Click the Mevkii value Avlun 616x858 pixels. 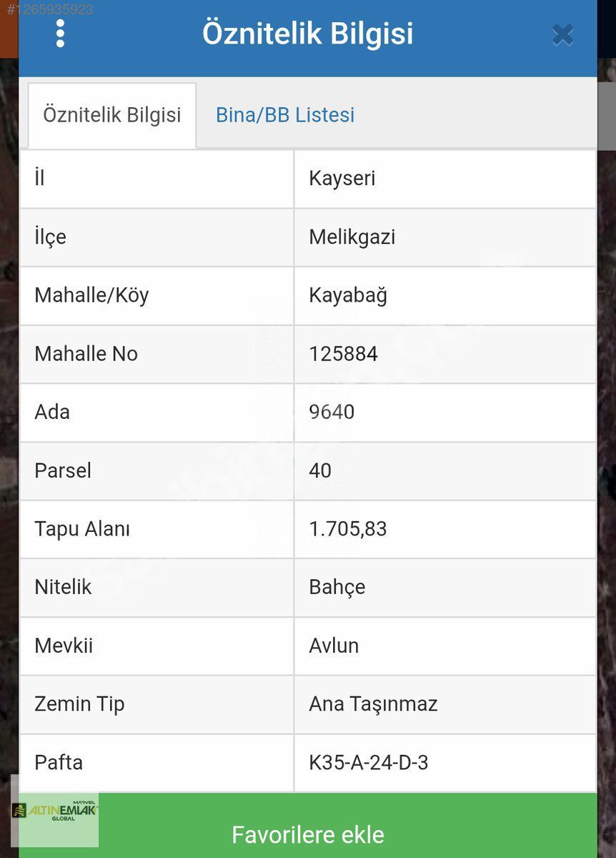[334, 646]
